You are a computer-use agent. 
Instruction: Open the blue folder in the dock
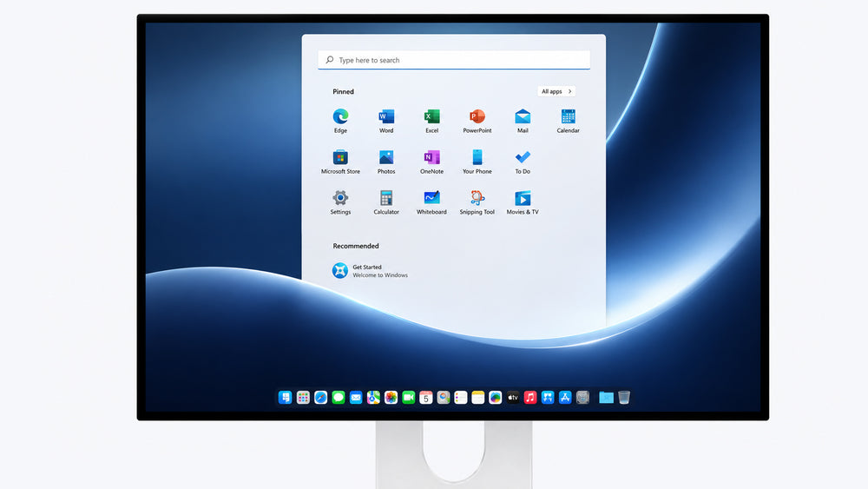tap(606, 397)
